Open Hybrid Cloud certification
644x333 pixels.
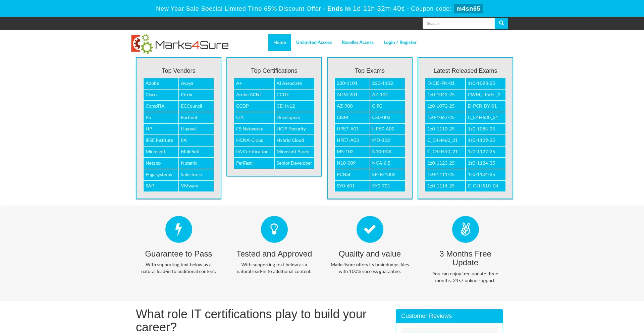294,140
